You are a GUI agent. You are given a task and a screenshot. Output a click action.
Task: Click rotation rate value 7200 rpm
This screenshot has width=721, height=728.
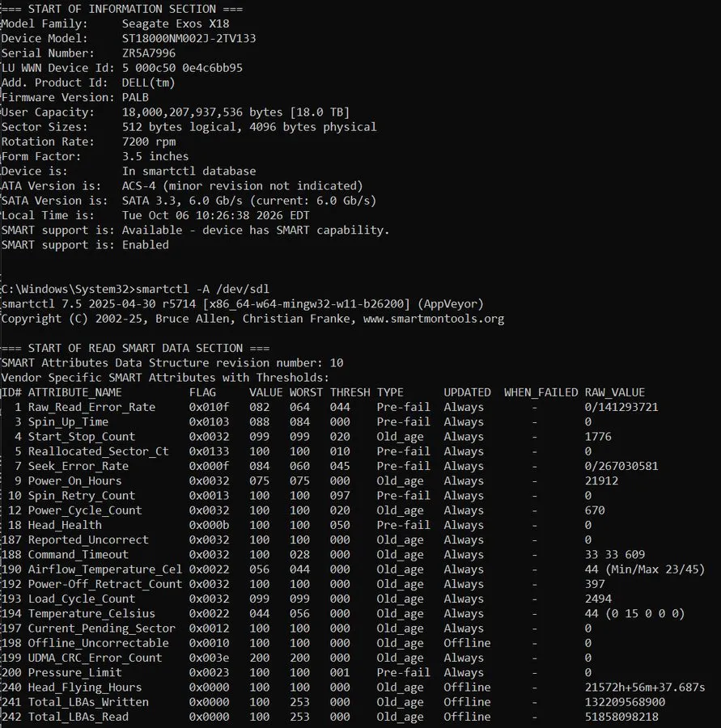(149, 142)
